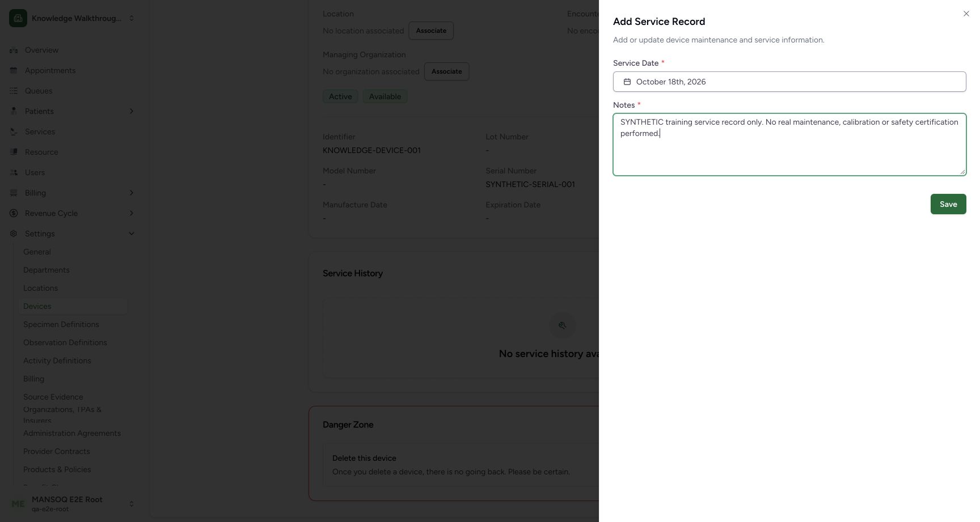Screen dimensions: 980x522
Task: Click calendar icon in Service Date field
Action: (627, 82)
